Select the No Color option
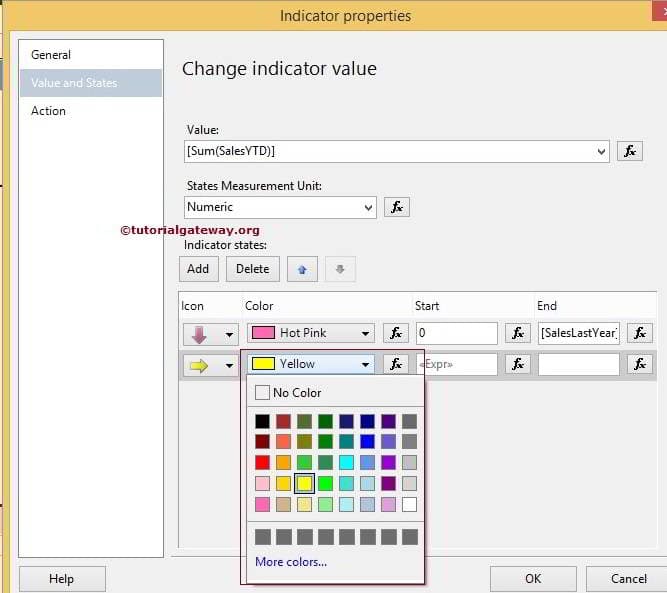Image resolution: width=667 pixels, height=593 pixels. coord(288,393)
